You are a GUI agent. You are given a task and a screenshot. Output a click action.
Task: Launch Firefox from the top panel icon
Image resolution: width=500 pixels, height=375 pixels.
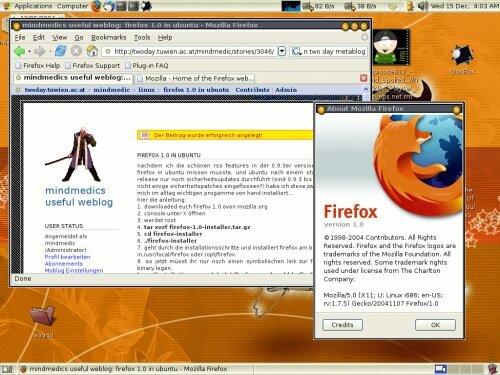[x=96, y=6]
